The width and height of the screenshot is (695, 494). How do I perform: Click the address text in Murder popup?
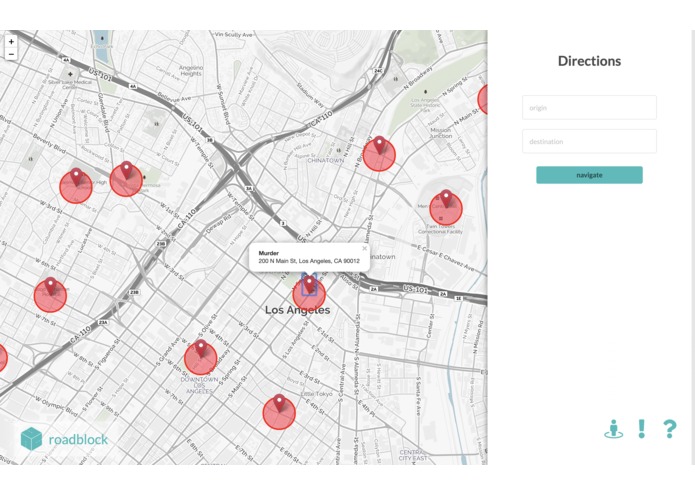[309, 261]
